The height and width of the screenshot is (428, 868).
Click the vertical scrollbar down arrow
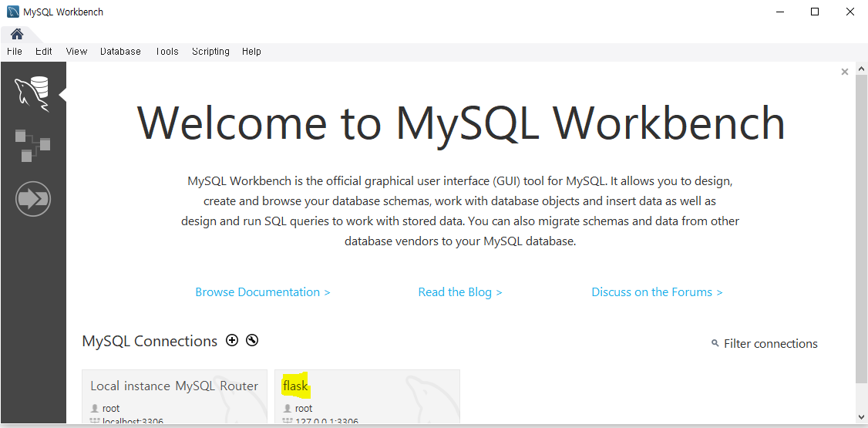[861, 417]
